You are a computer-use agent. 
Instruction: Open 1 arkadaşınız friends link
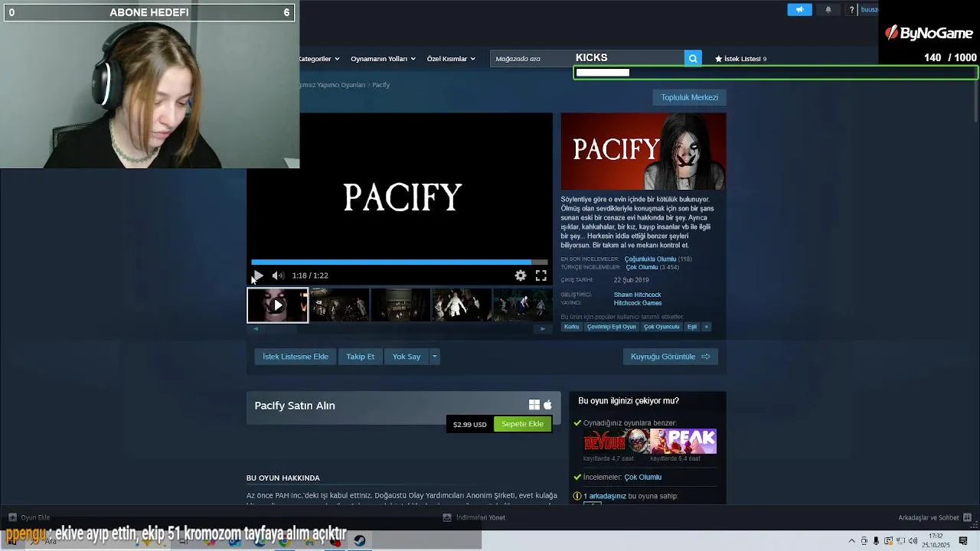pyautogui.click(x=605, y=496)
